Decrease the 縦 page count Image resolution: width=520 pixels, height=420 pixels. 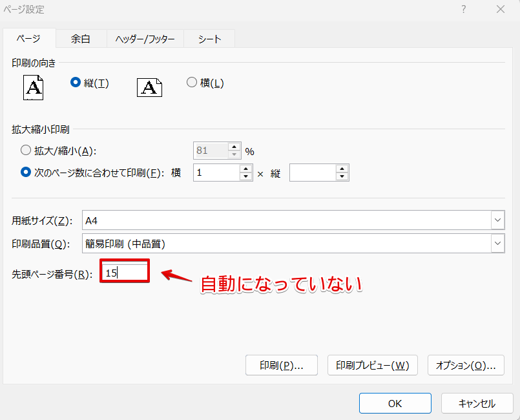coord(342,176)
